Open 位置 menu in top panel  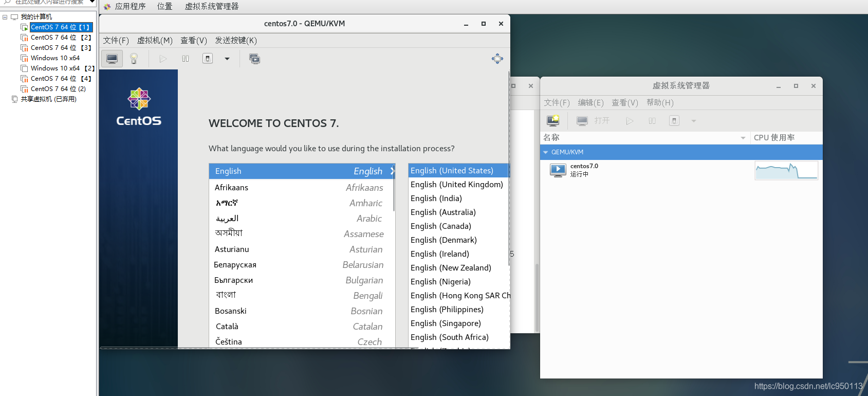pos(165,6)
